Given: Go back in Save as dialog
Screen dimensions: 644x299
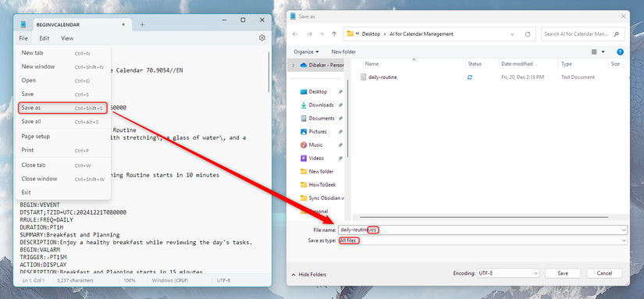Looking at the screenshot, I should point(295,34).
